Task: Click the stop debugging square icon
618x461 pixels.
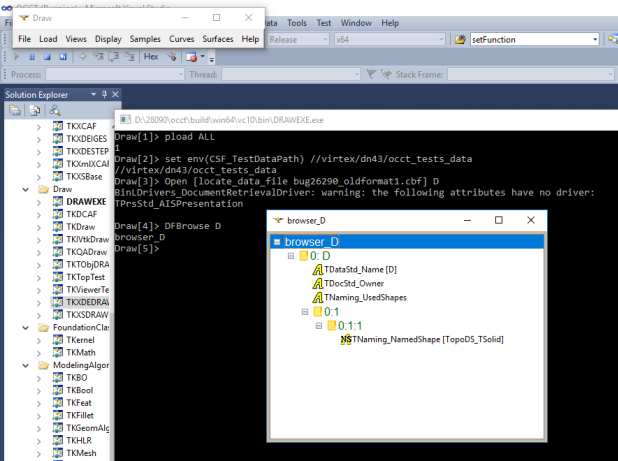Action: click(46, 57)
